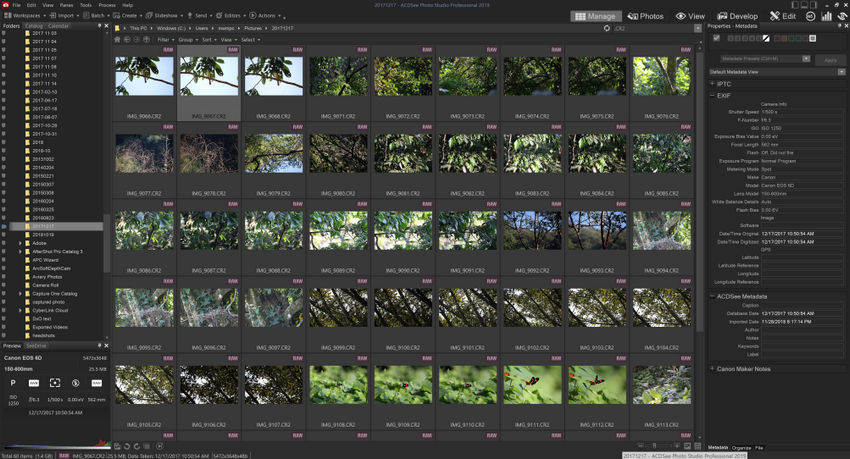Collapse the EXIF section
Image resolution: width=850 pixels, height=459 pixels.
coord(712,95)
